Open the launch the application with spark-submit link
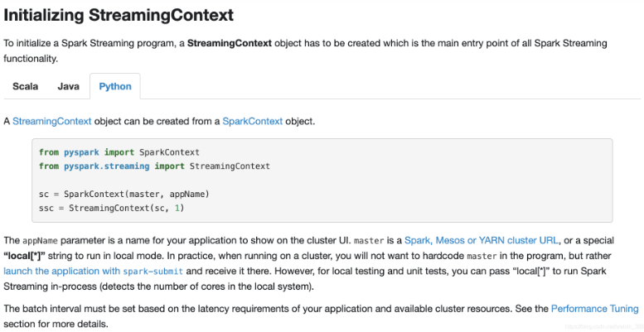The width and height of the screenshot is (644, 332). 94,270
